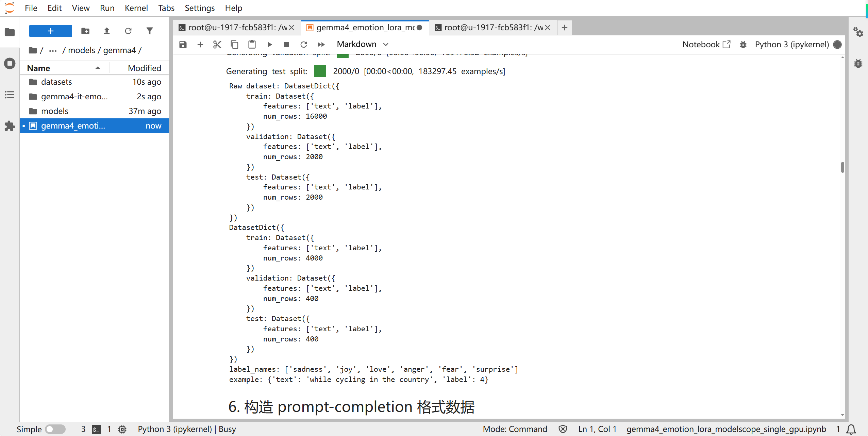868x436 pixels.
Task: Navigate to gemma4 in breadcrumb
Action: [119, 50]
